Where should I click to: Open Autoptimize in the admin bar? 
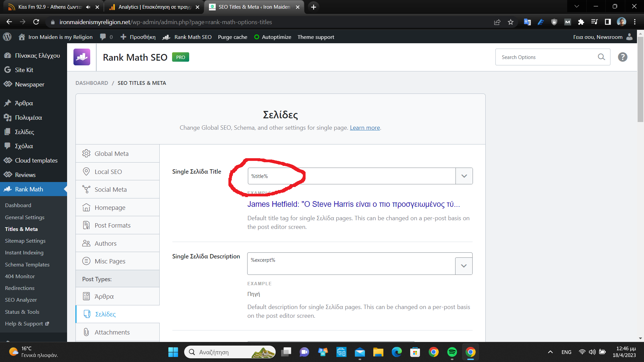pos(272,37)
